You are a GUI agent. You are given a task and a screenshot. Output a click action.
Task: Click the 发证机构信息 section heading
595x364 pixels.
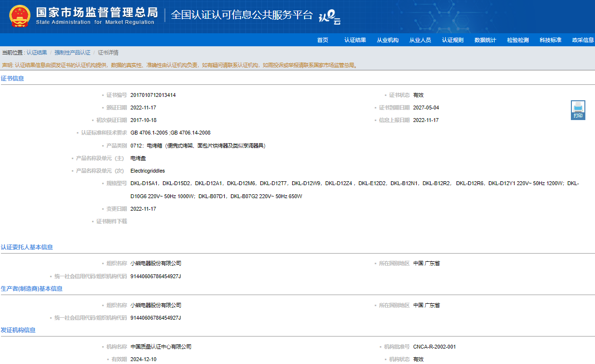coord(18,330)
